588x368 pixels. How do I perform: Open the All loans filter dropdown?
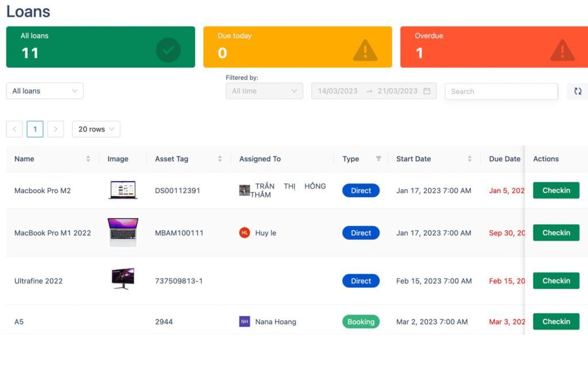pyautogui.click(x=44, y=91)
